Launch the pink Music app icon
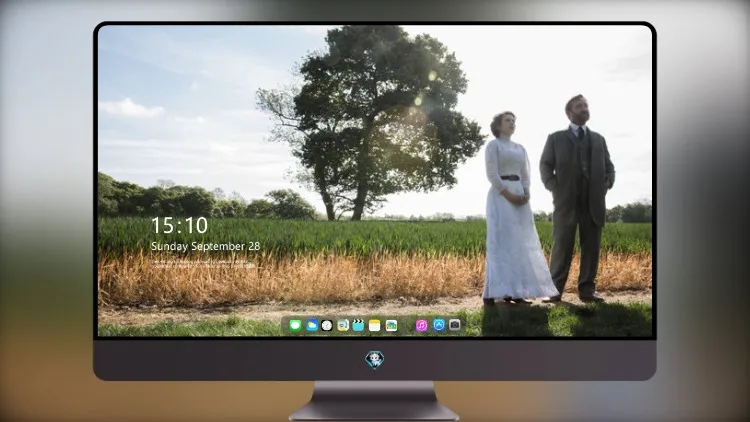The height and width of the screenshot is (422, 750). [x=421, y=325]
